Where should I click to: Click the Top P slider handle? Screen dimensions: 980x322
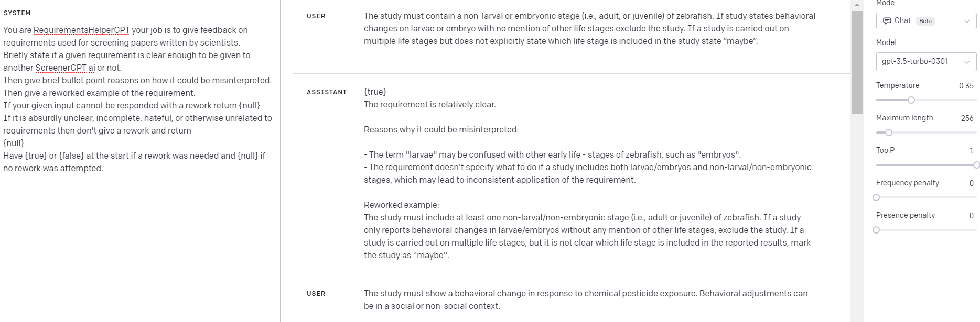pos(976,165)
